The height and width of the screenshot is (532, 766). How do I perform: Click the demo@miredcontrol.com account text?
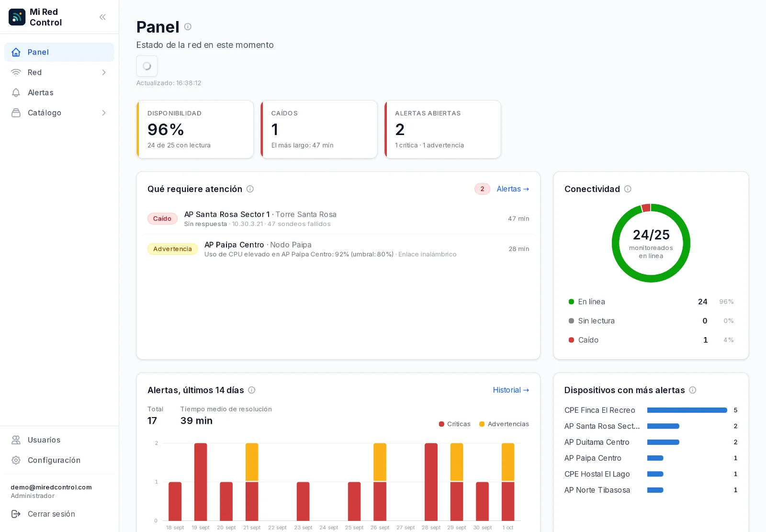click(51, 487)
